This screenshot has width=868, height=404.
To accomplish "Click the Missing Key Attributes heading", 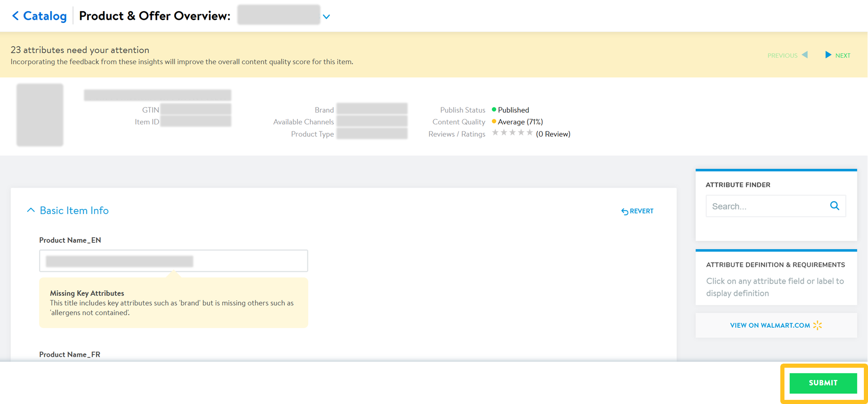I will pyautogui.click(x=87, y=293).
